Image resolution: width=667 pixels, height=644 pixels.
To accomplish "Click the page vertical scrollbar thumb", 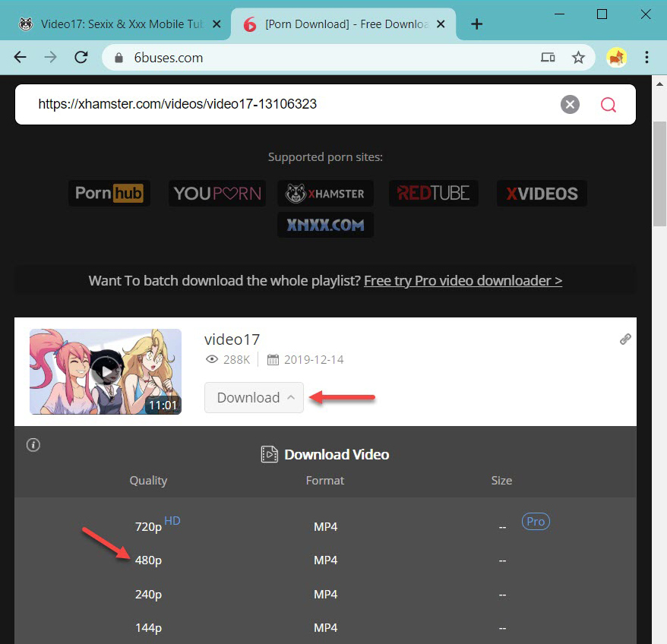I will [659, 175].
